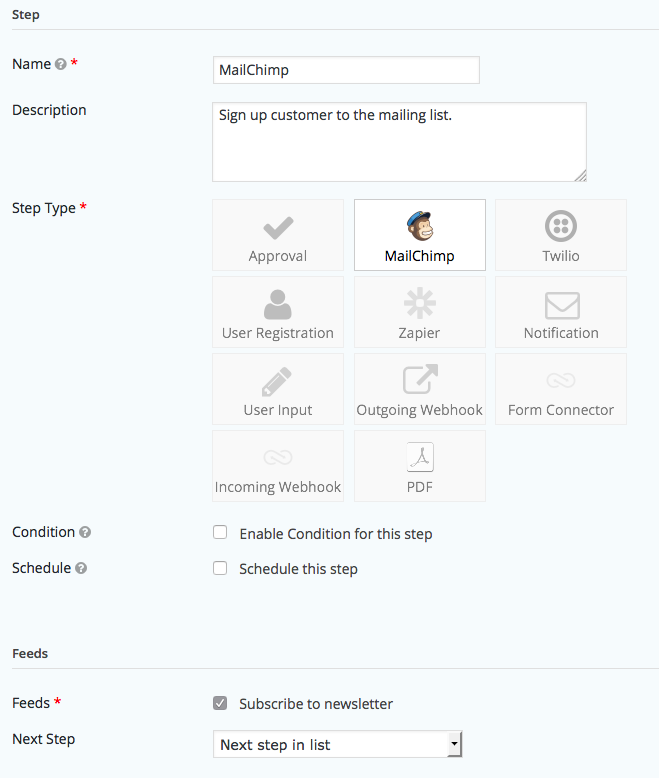
Task: Select the User Input pencil step type
Action: pyautogui.click(x=278, y=389)
